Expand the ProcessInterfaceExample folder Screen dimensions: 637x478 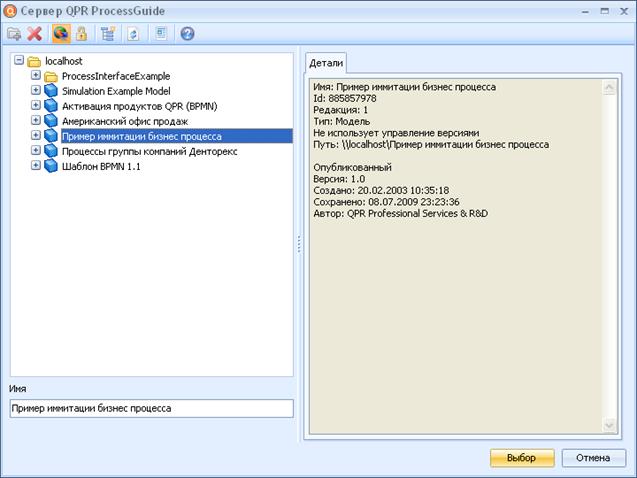(x=36, y=75)
